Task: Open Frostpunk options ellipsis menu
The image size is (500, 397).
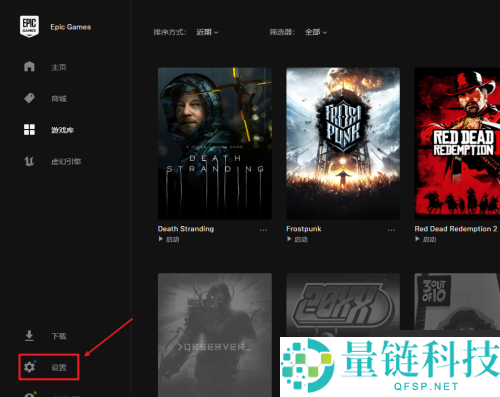Action: pos(391,230)
